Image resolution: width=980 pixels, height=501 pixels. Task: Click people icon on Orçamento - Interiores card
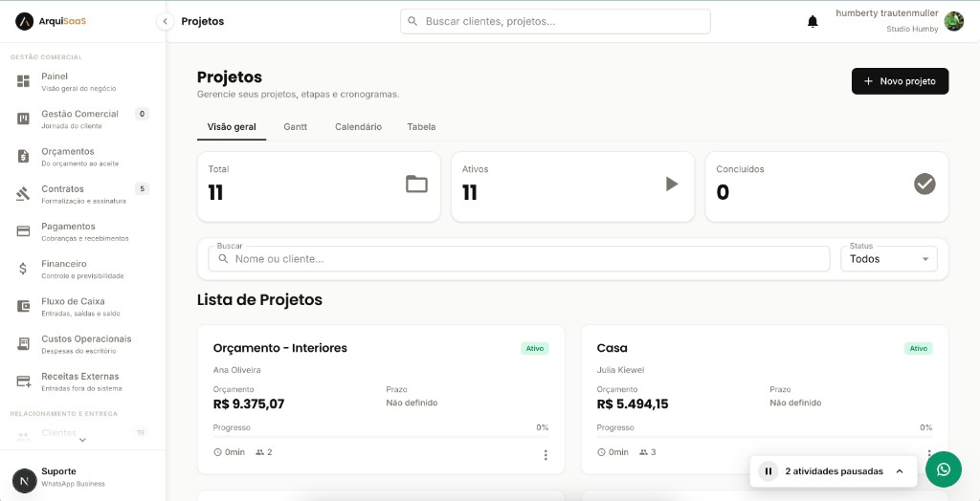(x=260, y=452)
